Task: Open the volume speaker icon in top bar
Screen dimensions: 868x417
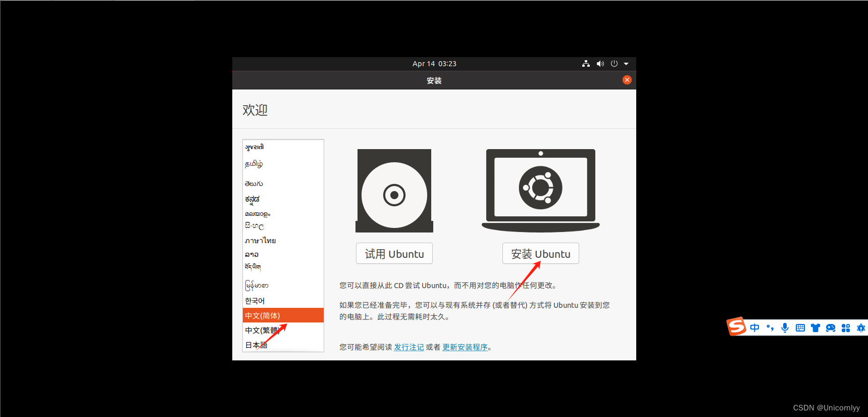Action: click(x=600, y=64)
